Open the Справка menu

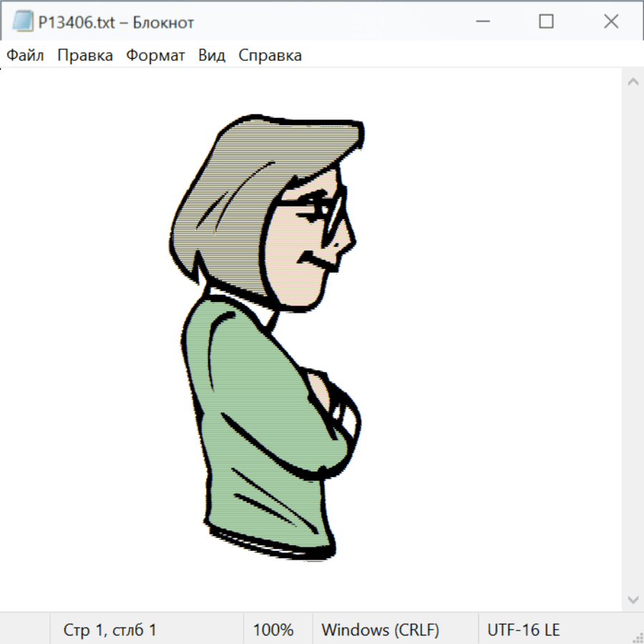click(270, 56)
